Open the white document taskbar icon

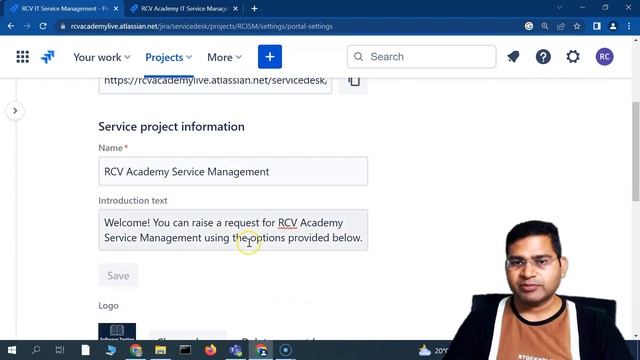pos(85,350)
